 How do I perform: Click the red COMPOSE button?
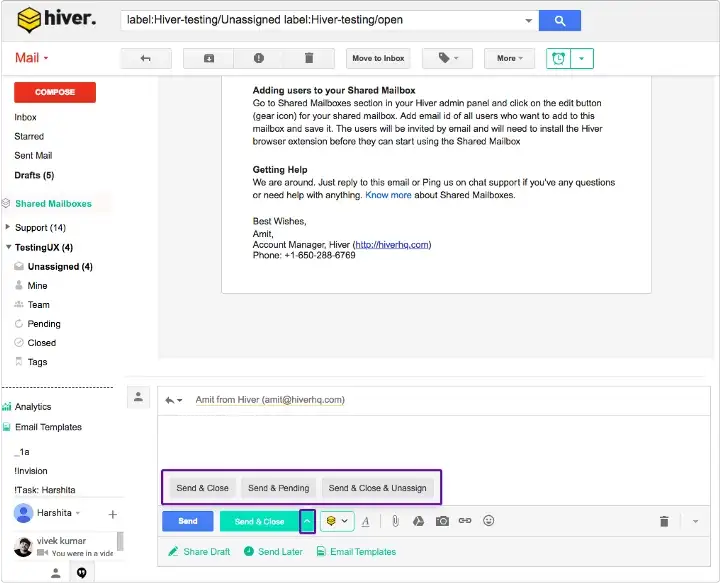55,92
